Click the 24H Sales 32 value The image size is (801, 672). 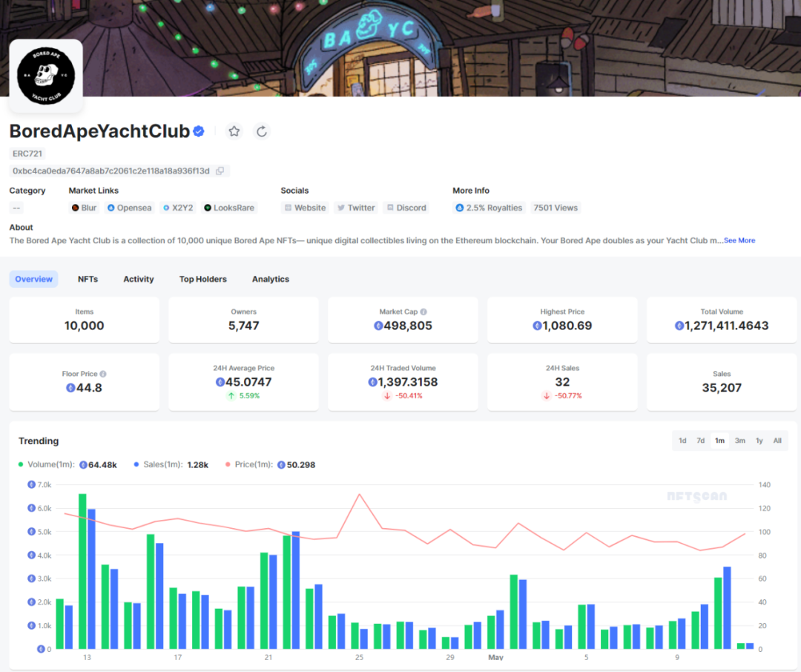[x=562, y=382]
